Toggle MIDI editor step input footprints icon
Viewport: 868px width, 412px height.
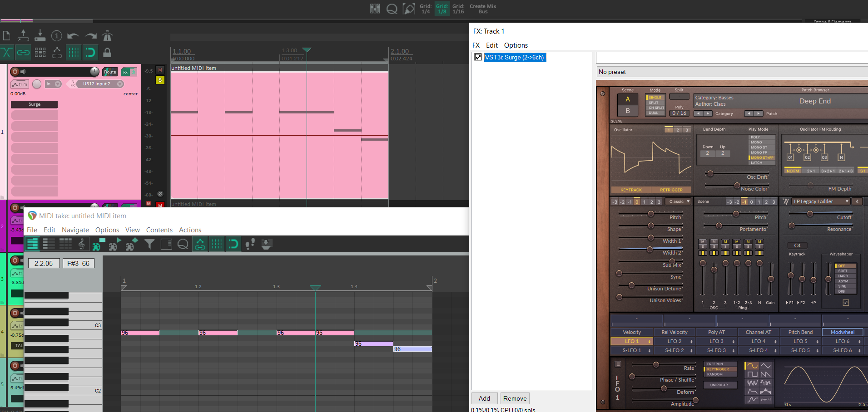pos(250,244)
